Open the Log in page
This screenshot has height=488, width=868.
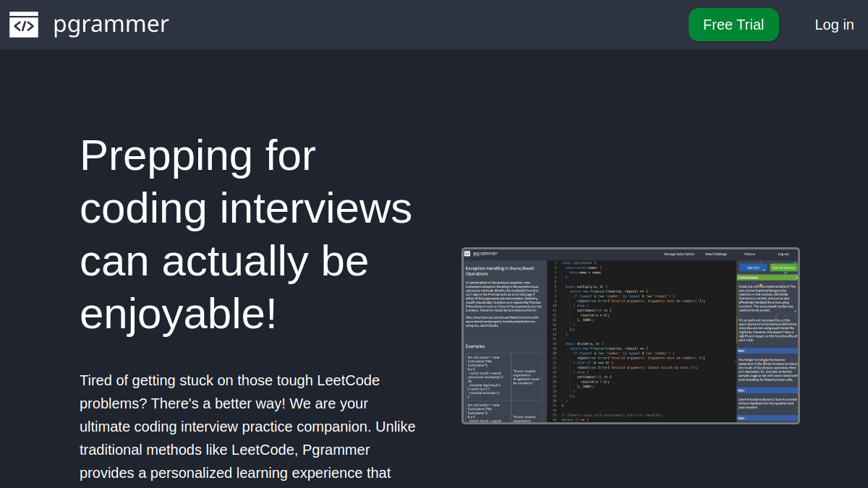pos(834,25)
